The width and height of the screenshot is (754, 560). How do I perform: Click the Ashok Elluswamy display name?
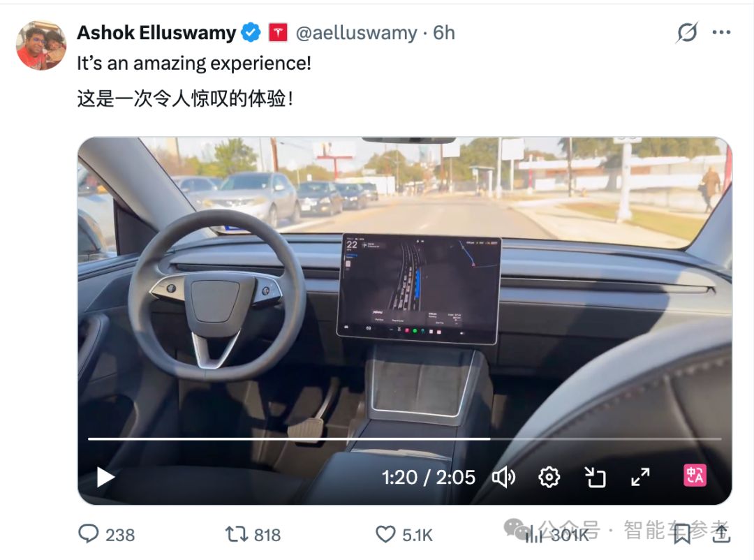(157, 33)
